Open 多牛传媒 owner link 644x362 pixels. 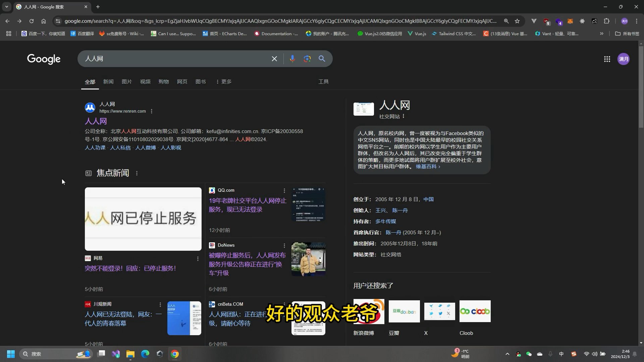point(386,222)
